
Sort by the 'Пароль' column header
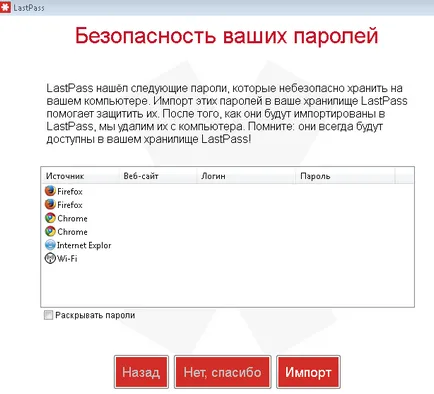(345, 176)
